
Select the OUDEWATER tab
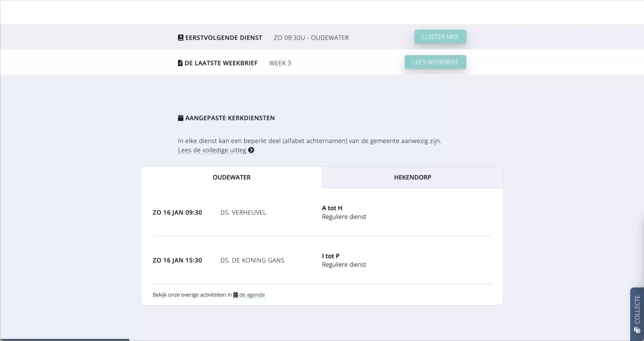[x=232, y=177]
